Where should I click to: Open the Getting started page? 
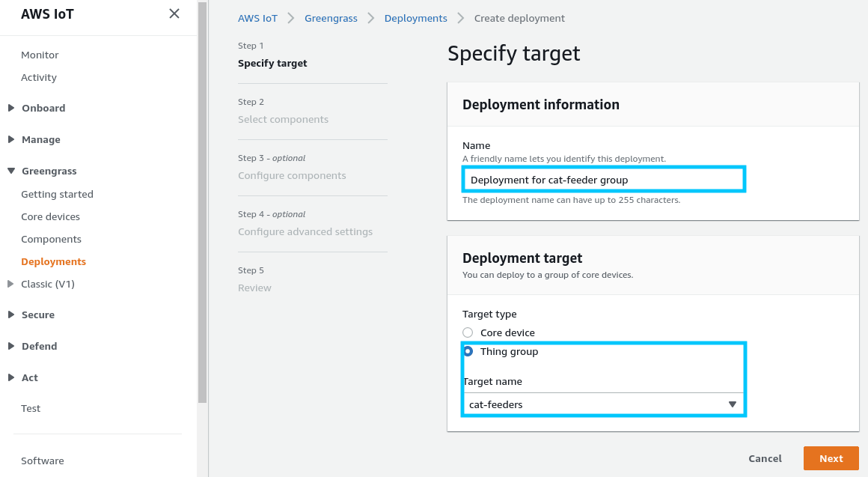[x=57, y=194]
